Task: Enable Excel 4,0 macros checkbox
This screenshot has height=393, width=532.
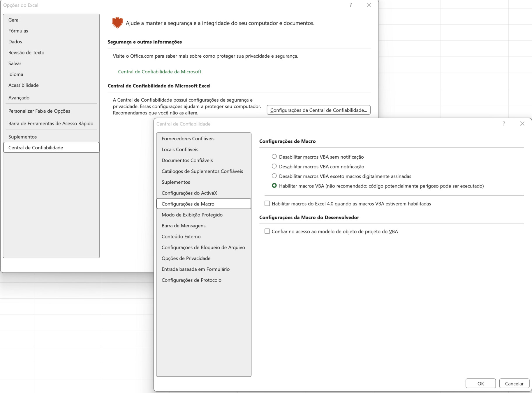Action: [267, 203]
